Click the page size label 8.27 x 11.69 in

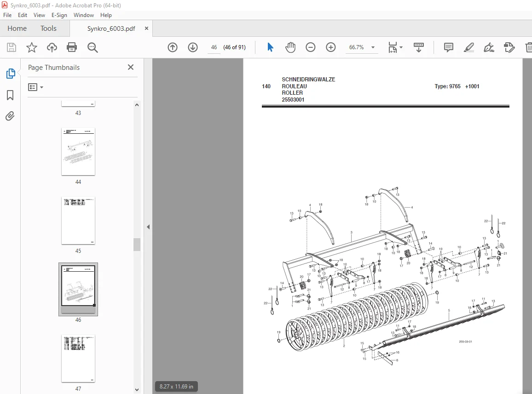(x=176, y=387)
